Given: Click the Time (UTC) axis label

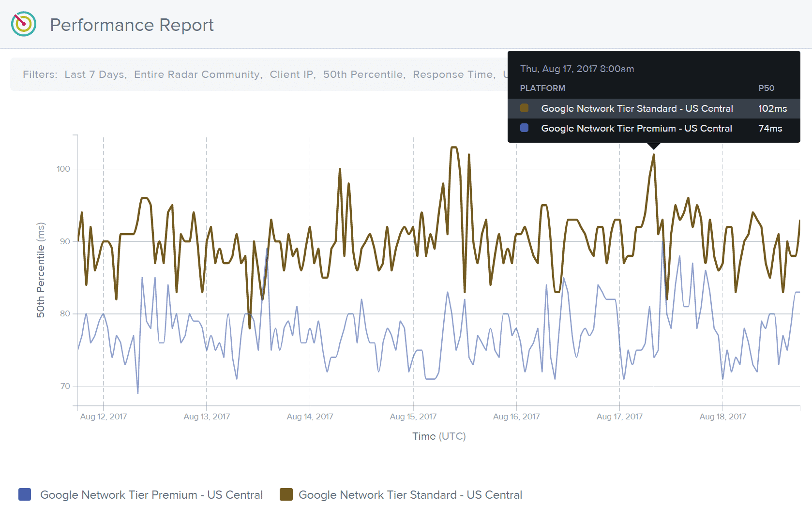Looking at the screenshot, I should (x=438, y=436).
